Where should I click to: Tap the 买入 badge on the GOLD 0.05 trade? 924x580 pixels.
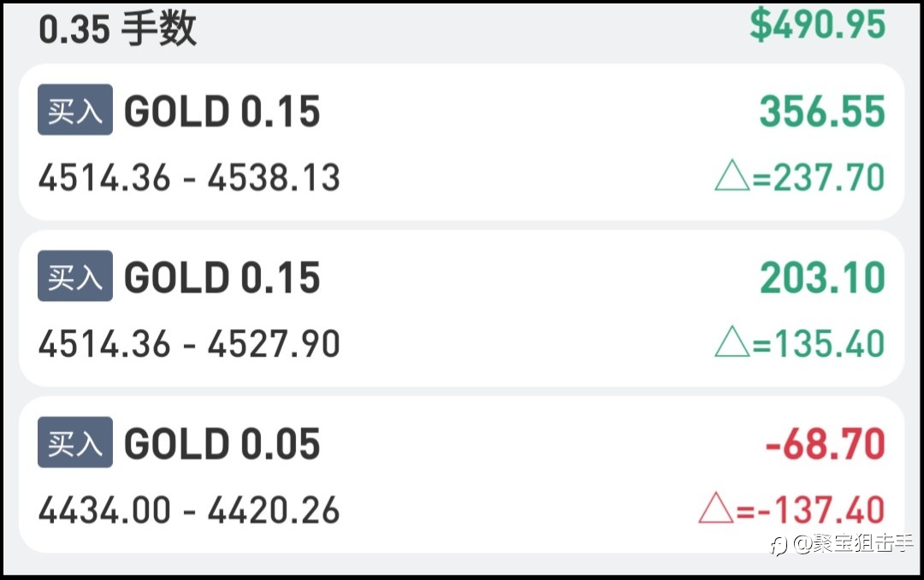pyautogui.click(x=75, y=442)
